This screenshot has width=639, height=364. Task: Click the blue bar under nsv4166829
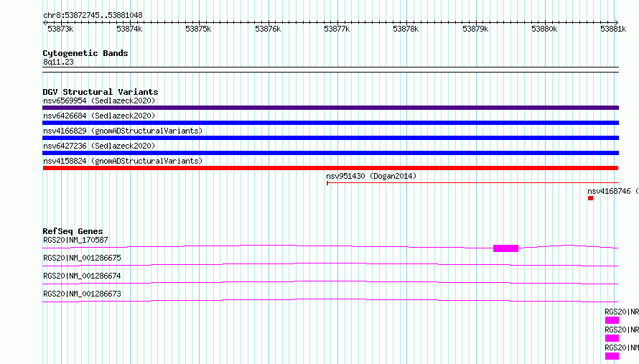(330, 138)
